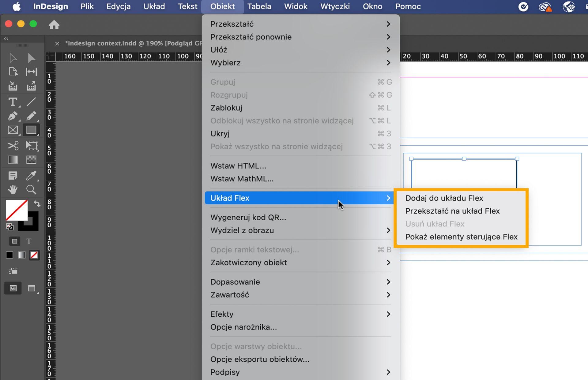Activate the Pen tool

click(13, 116)
